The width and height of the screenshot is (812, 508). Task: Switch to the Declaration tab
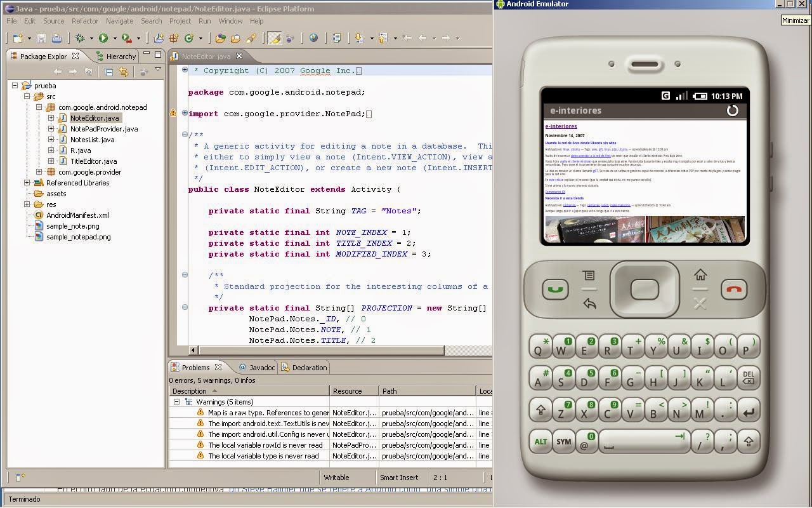click(x=304, y=368)
